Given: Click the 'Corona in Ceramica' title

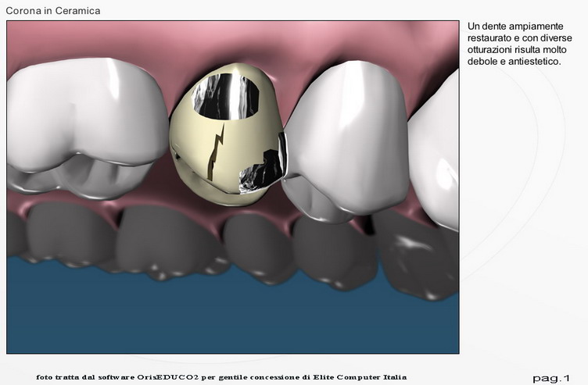Looking at the screenshot, I should click(53, 11).
